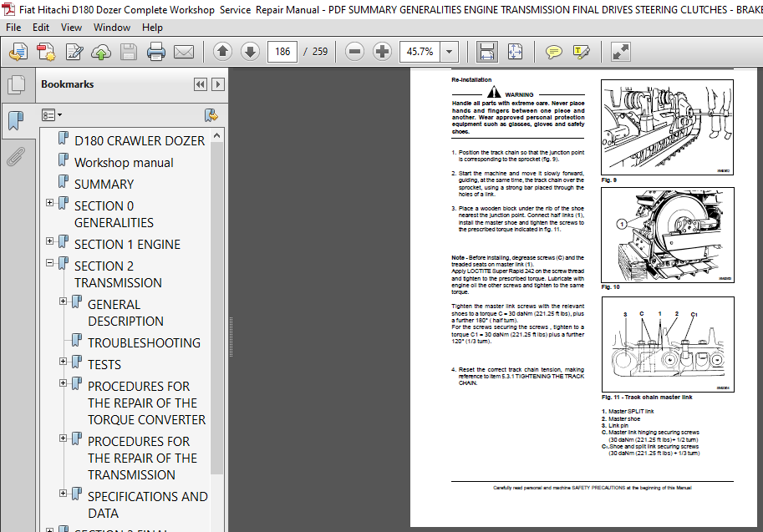Click the page number input field
763x532 pixels.
coord(282,52)
